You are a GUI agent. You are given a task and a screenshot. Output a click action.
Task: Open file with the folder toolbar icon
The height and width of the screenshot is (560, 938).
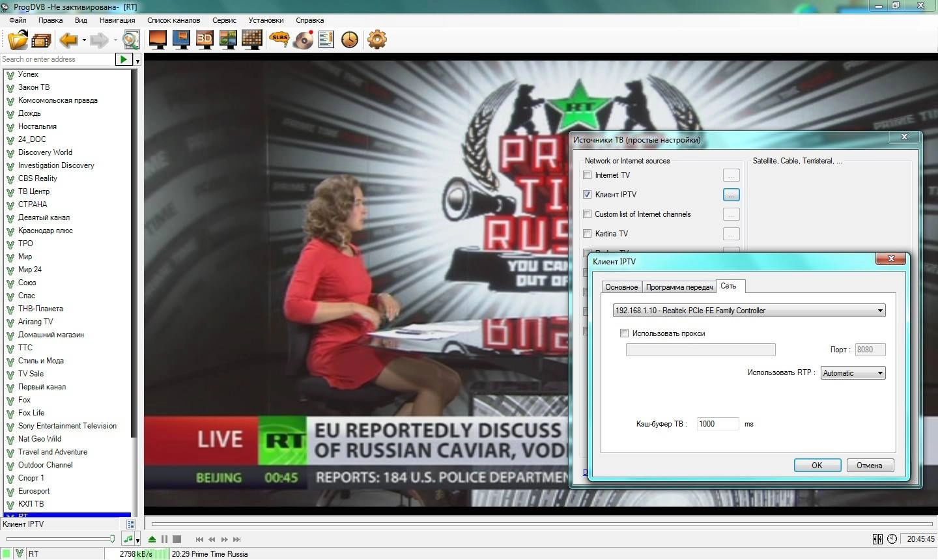(18, 40)
